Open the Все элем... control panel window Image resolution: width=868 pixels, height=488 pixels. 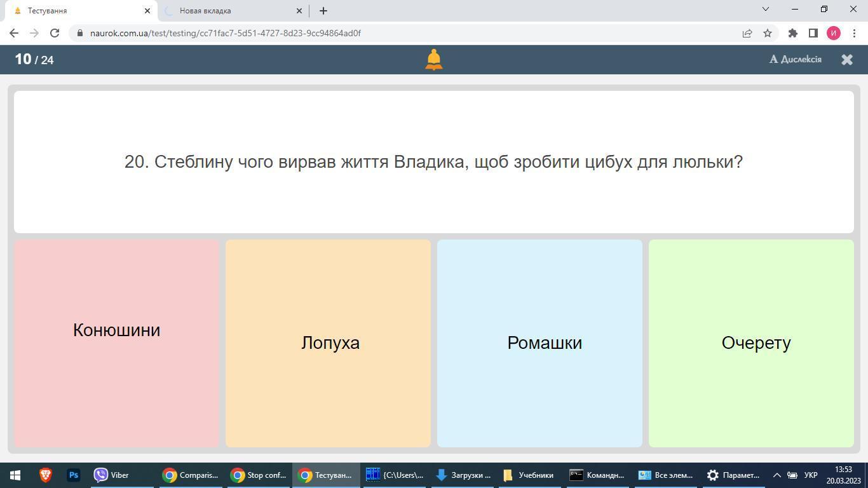667,475
